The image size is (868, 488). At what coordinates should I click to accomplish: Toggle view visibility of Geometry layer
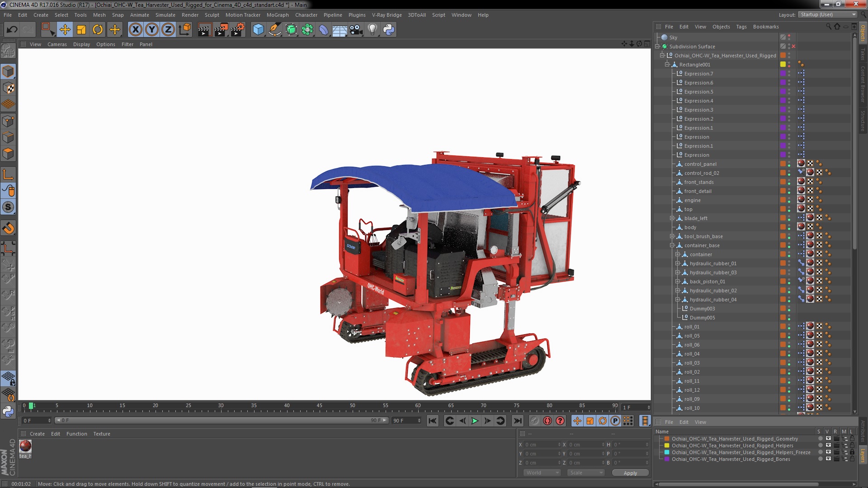828,439
